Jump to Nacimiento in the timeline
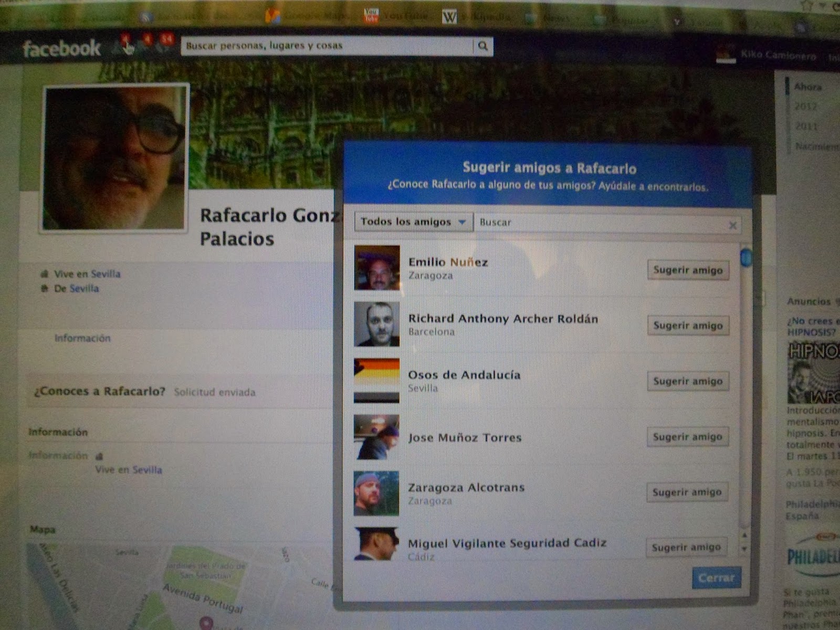The height and width of the screenshot is (630, 840). 817,146
